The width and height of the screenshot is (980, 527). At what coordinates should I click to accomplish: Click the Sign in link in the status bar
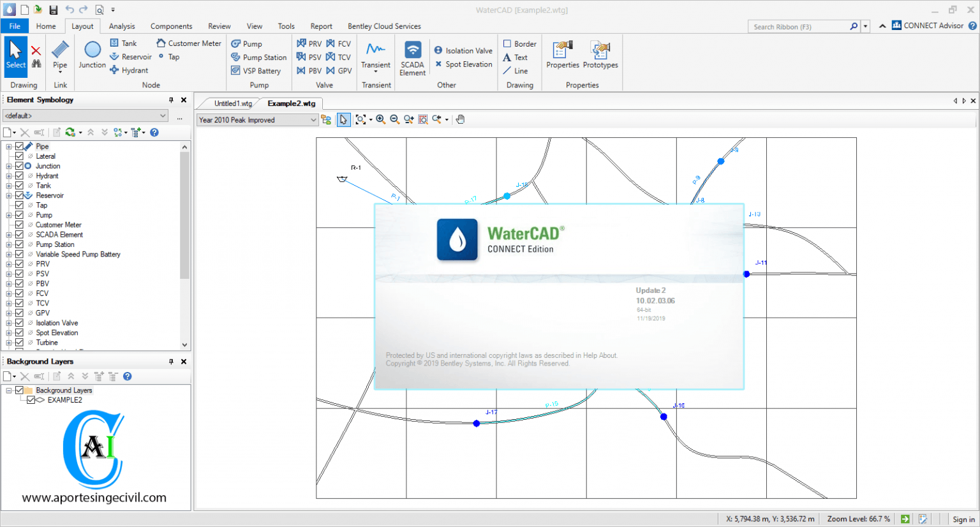coord(963,519)
